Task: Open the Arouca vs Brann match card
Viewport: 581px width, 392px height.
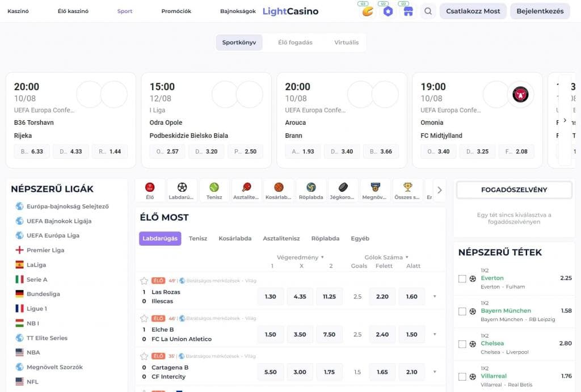Action: click(342, 120)
